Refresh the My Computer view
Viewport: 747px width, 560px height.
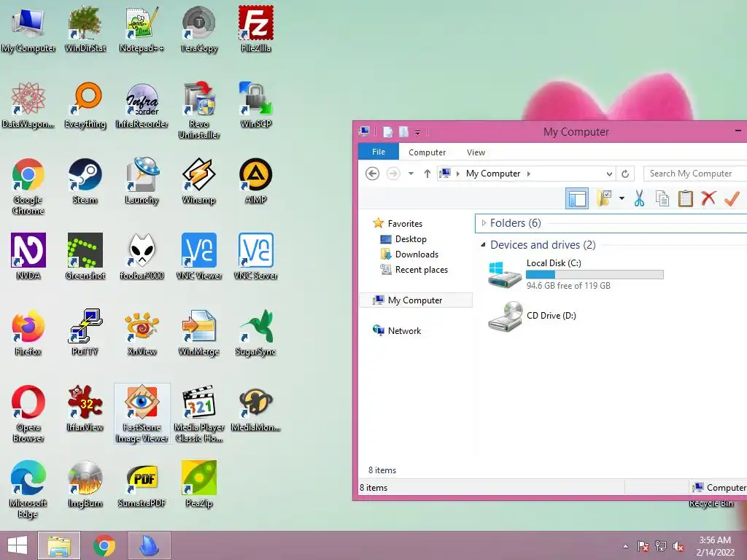[x=625, y=174]
